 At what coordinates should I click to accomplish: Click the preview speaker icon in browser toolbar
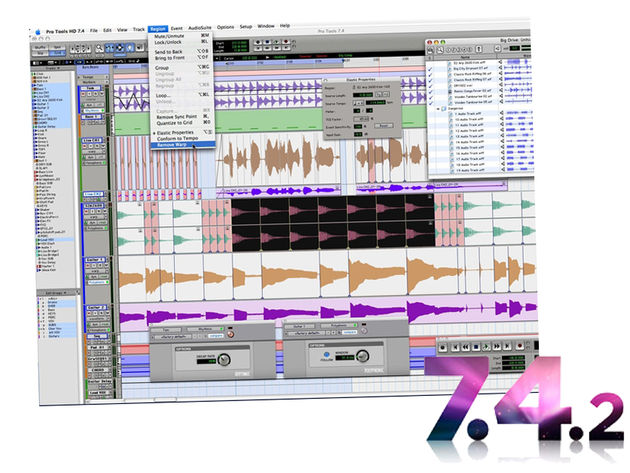point(497,49)
